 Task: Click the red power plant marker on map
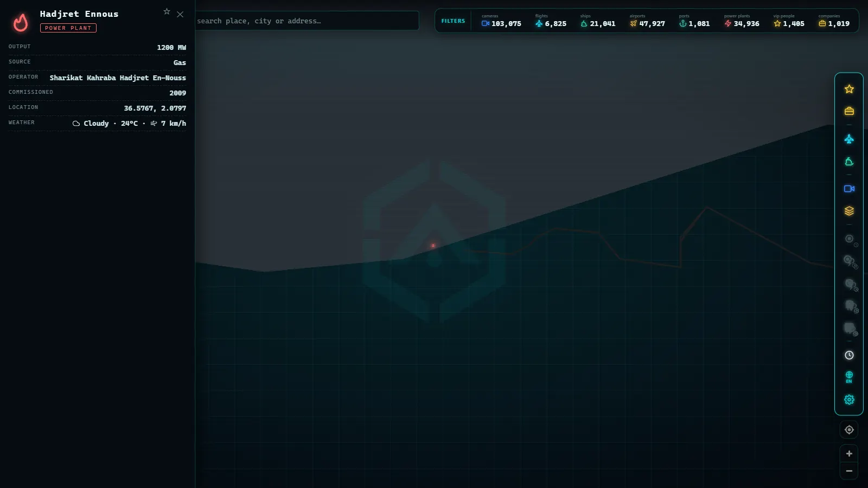(x=433, y=246)
